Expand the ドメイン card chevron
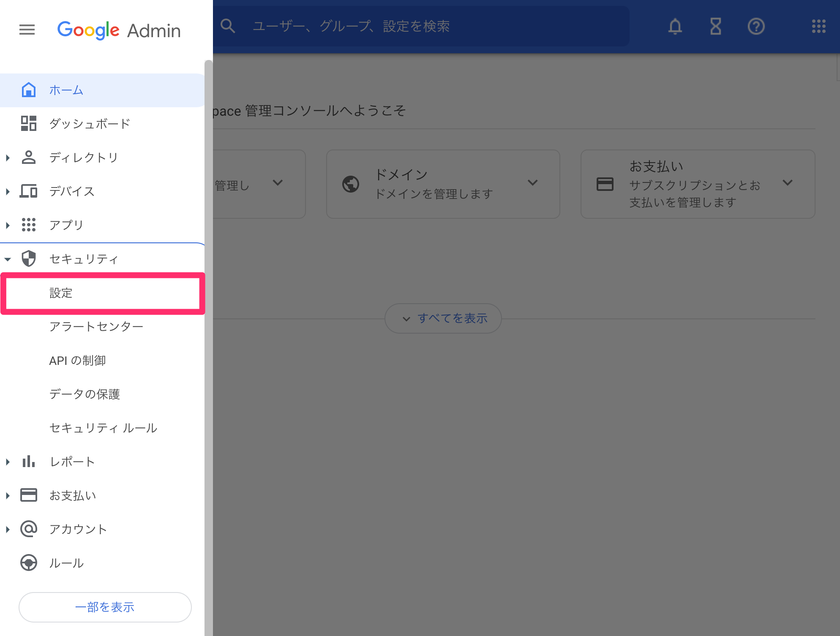This screenshot has height=636, width=840. [x=533, y=183]
